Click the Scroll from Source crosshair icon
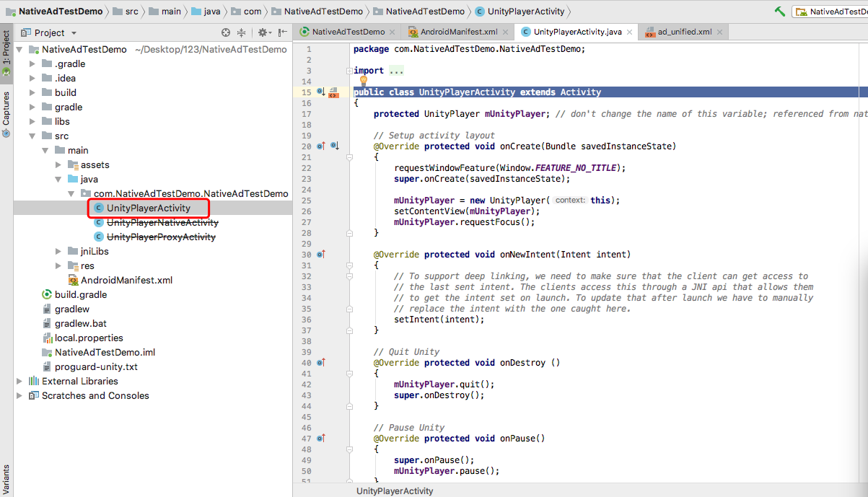Image resolution: width=868 pixels, height=497 pixels. point(226,32)
